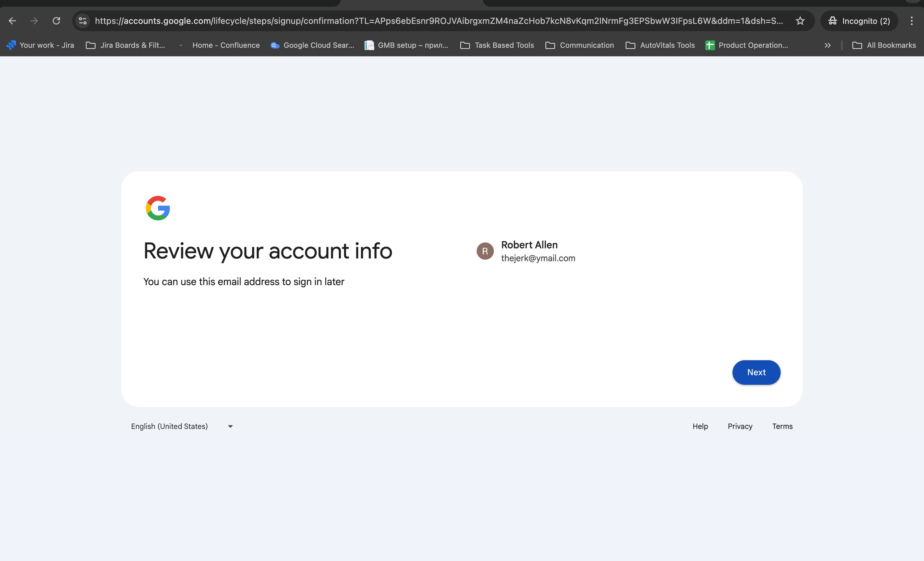Open the AutoVitals Tools bookmark folder

point(660,46)
